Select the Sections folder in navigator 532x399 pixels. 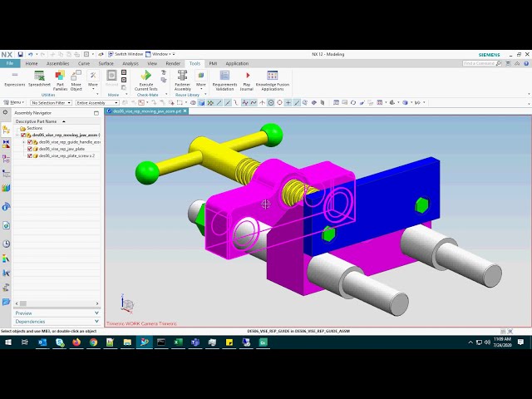point(32,128)
